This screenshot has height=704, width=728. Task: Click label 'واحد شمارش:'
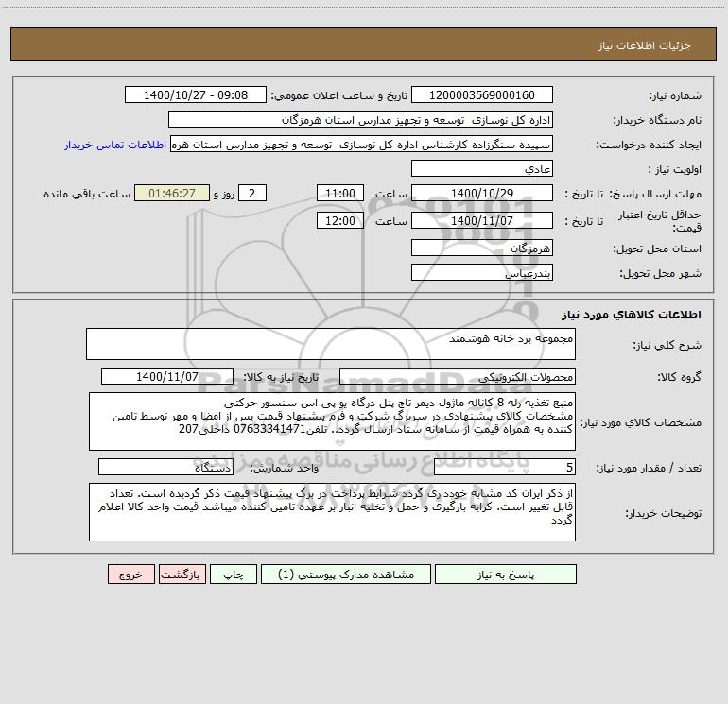point(285,469)
